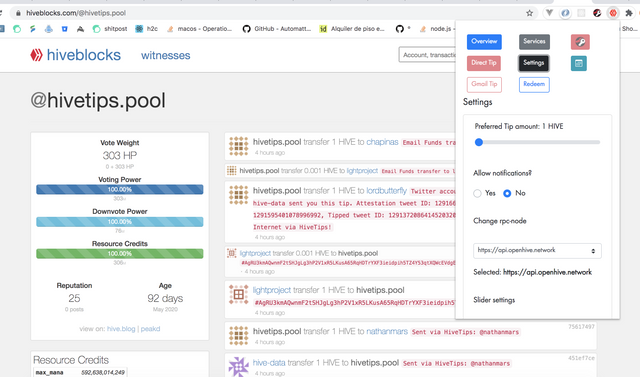640x377 pixels.
Task: Click the HiveTips extension icon in toolbar
Action: click(x=613, y=13)
